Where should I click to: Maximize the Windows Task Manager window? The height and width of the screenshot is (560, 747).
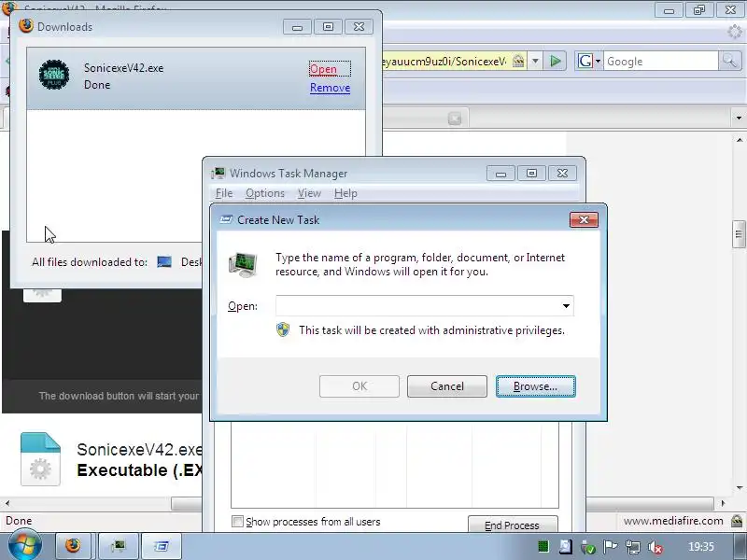(x=531, y=174)
